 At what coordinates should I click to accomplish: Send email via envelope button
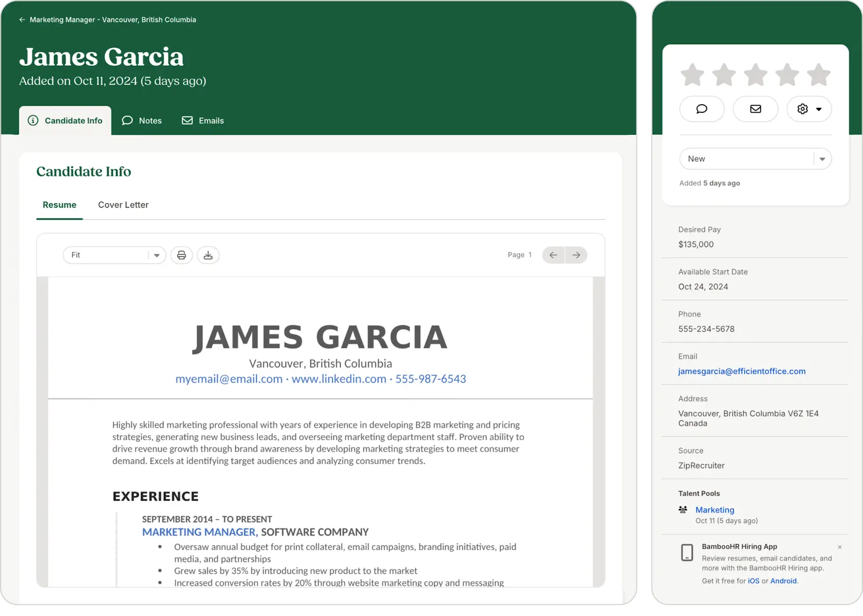point(756,109)
